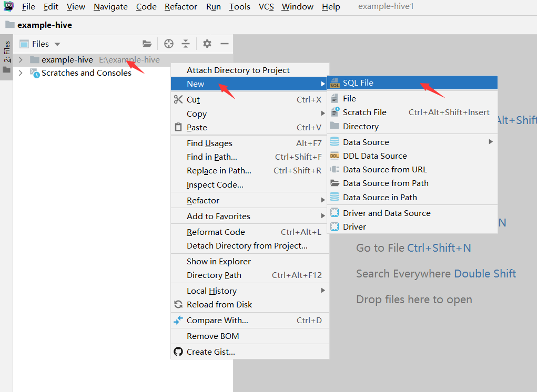
Task: Select the example-hive root folder row
Action: point(123,60)
